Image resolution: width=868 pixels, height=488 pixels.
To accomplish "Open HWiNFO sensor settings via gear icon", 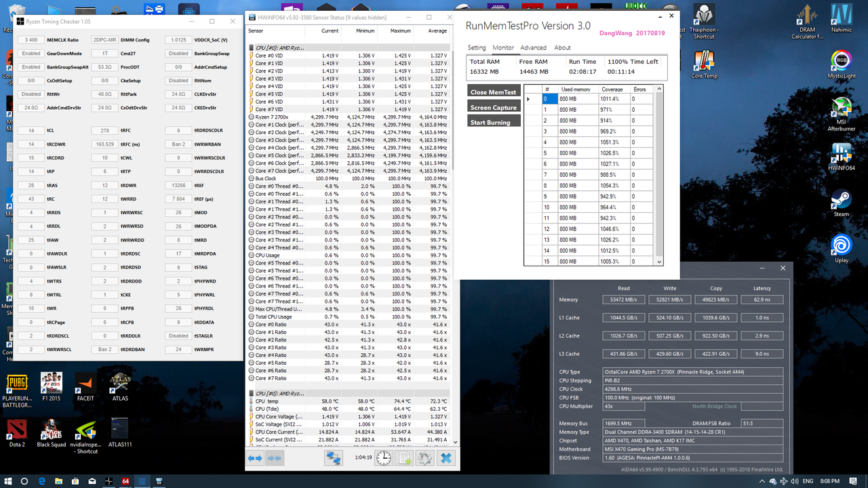I will (426, 457).
